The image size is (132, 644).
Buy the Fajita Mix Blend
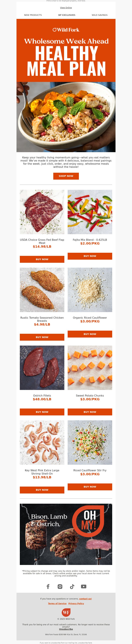90,256
